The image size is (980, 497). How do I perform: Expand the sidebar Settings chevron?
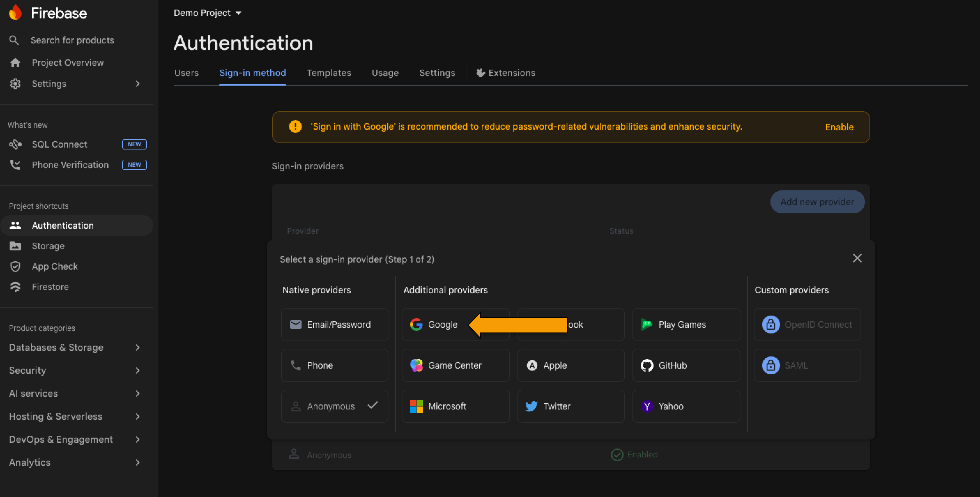click(138, 84)
